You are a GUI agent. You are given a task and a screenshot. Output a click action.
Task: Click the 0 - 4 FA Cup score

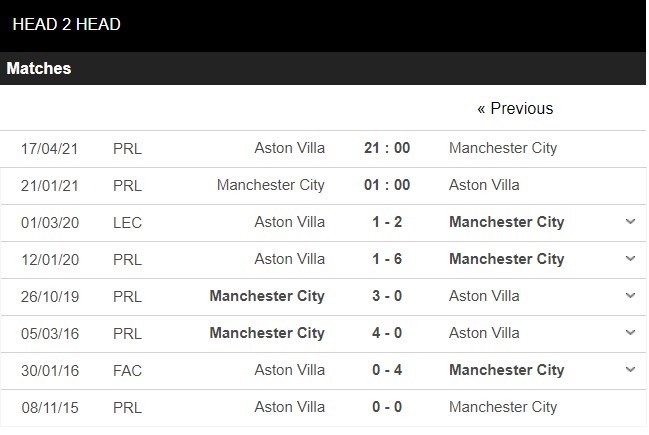click(x=387, y=370)
